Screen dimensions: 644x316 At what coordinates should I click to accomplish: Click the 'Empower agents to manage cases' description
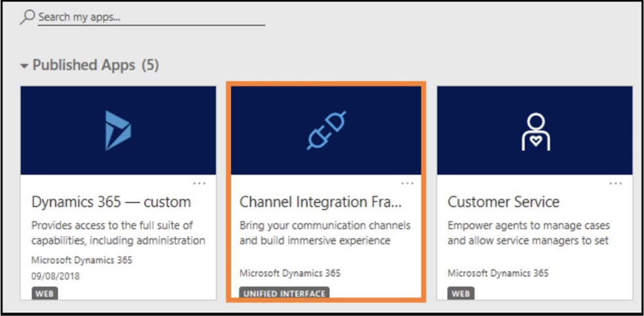pyautogui.click(x=529, y=233)
